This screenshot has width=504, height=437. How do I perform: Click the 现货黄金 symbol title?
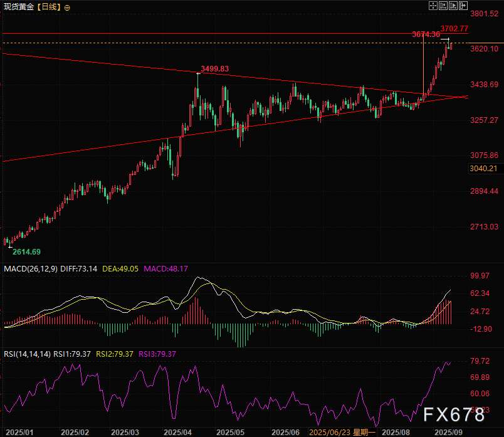(x=20, y=8)
